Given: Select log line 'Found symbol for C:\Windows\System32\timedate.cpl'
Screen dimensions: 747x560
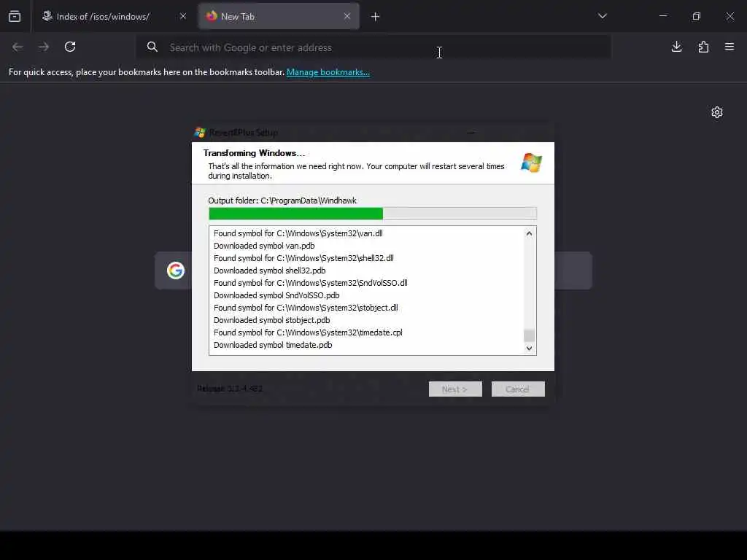Looking at the screenshot, I should click(x=308, y=332).
